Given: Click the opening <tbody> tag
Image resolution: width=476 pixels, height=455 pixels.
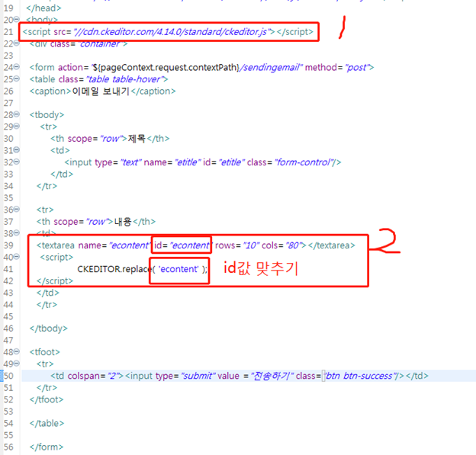Looking at the screenshot, I should click(47, 115).
